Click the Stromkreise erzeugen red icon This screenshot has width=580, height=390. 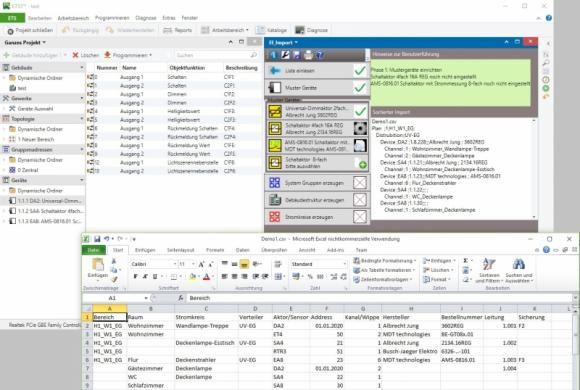pos(274,217)
